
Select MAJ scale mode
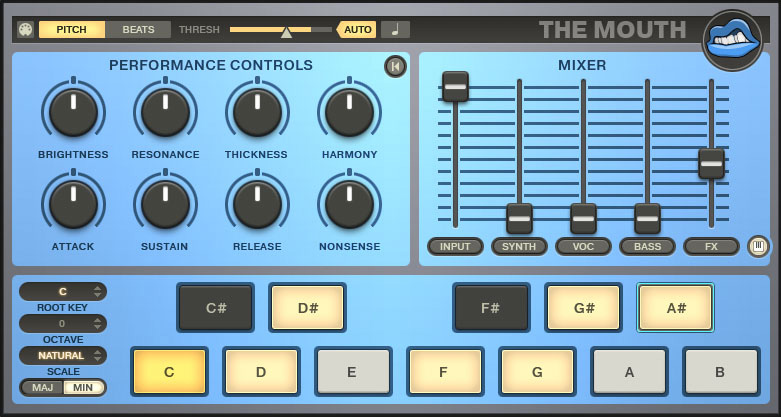(x=42, y=388)
